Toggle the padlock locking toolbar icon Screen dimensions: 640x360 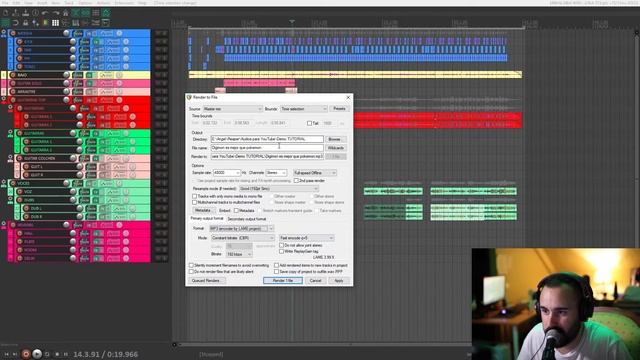[25, 23]
